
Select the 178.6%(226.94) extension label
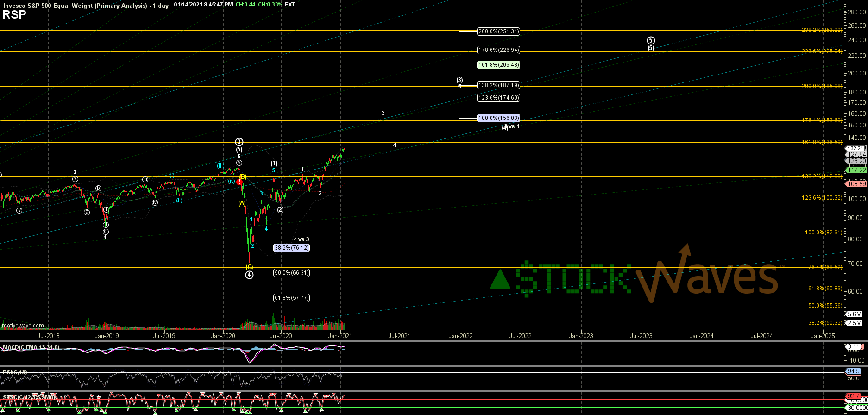(x=498, y=50)
